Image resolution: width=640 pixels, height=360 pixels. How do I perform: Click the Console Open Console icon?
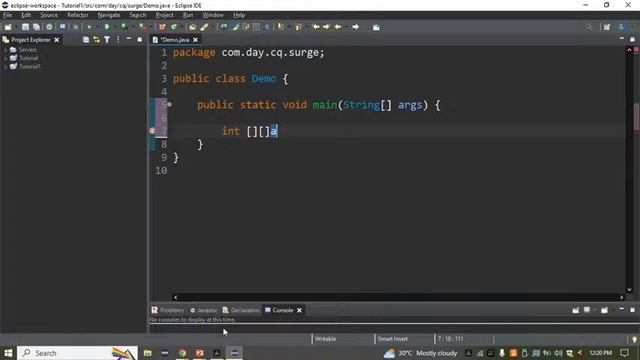pyautogui.click(x=604, y=310)
